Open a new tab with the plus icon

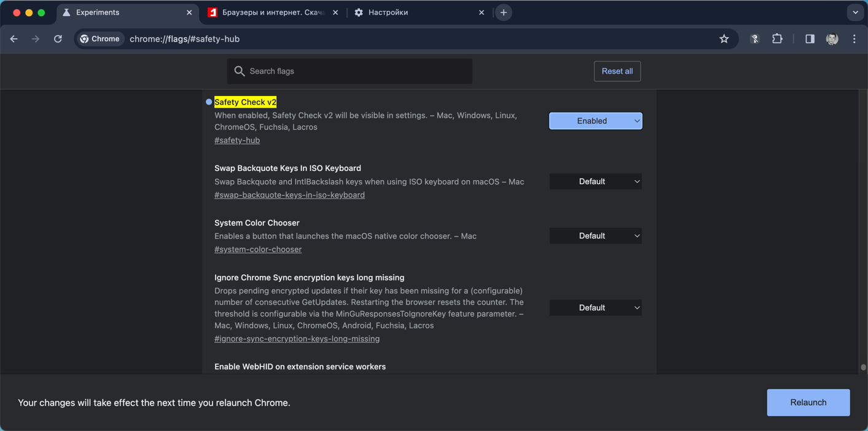(x=504, y=12)
